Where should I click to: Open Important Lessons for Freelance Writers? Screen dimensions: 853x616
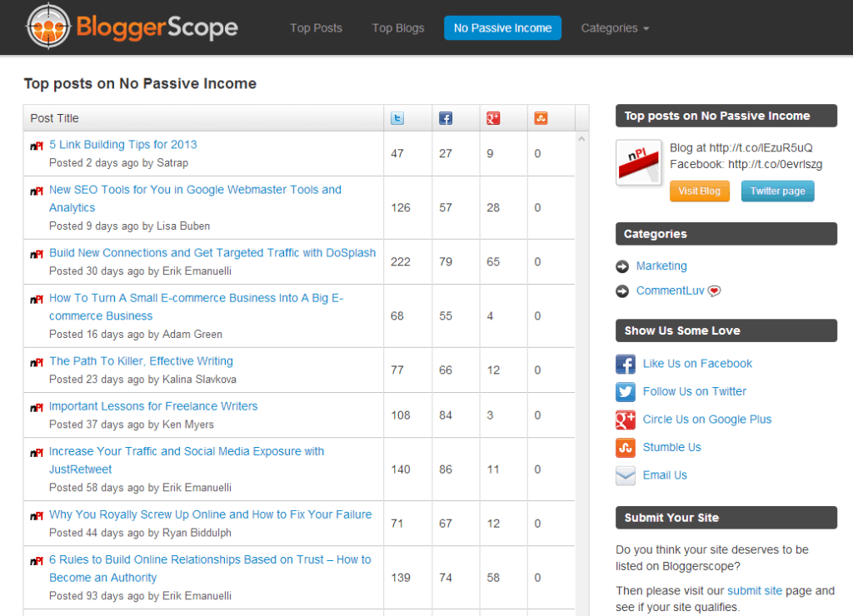coord(153,406)
